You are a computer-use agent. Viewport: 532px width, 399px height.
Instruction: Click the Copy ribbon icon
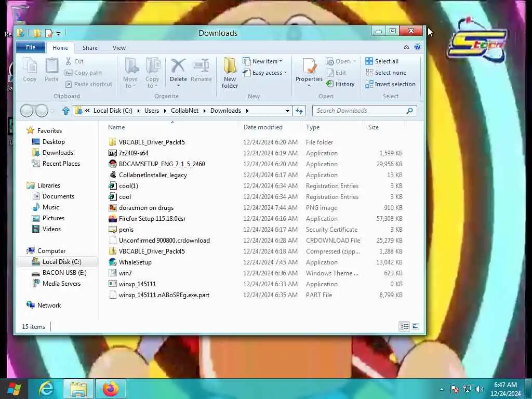(x=30, y=70)
